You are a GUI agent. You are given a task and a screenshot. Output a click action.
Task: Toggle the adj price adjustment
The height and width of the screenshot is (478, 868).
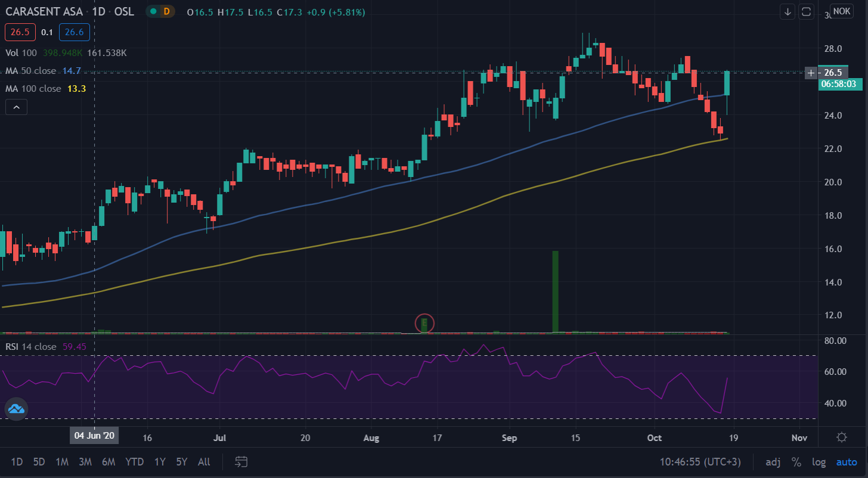(x=773, y=462)
